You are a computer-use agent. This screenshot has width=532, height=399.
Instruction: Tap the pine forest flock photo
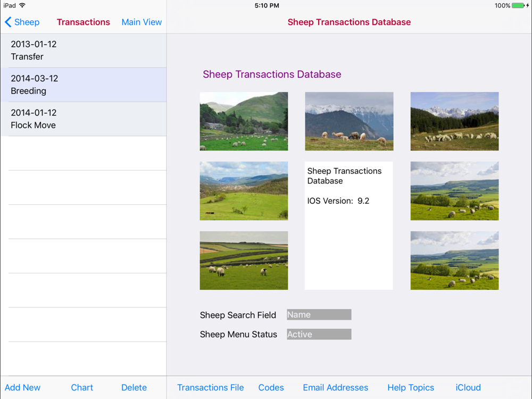click(455, 121)
